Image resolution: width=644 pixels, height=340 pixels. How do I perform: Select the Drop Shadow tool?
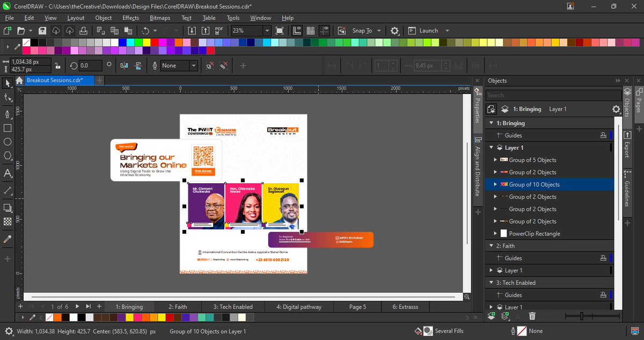(x=8, y=208)
